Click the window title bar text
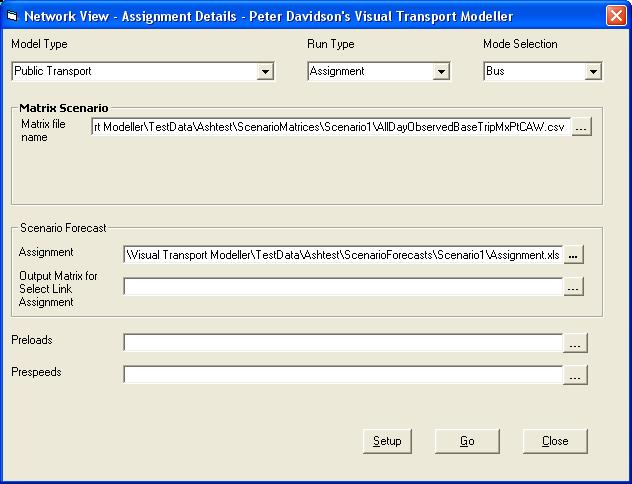Image resolution: width=632 pixels, height=484 pixels. pyautogui.click(x=268, y=17)
